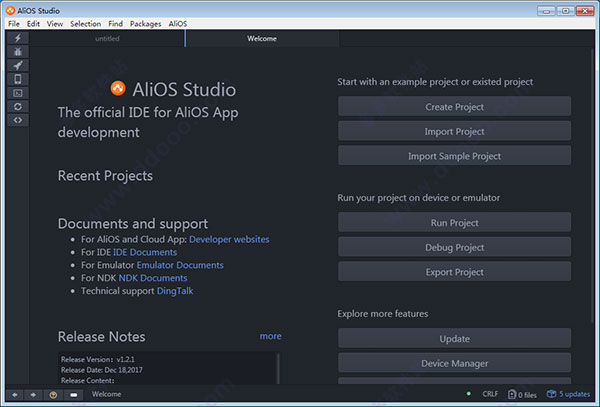600x407 pixels.
Task: Click the green dot status indicator
Action: 469,394
